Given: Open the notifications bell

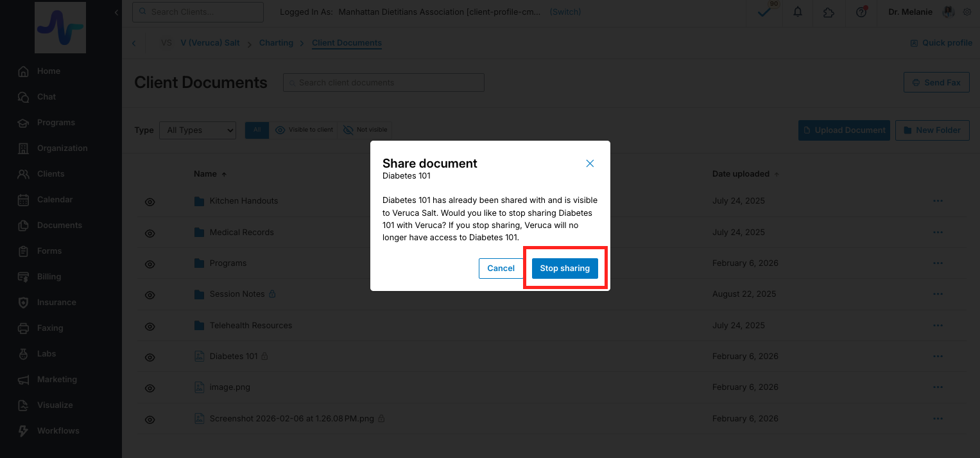Looking at the screenshot, I should pos(798,12).
